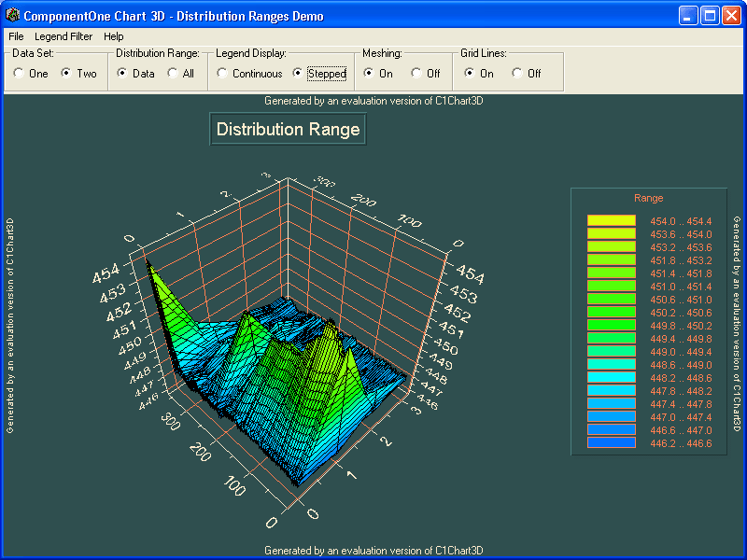This screenshot has width=747, height=560.
Task: Open the Help menu
Action: [x=113, y=36]
